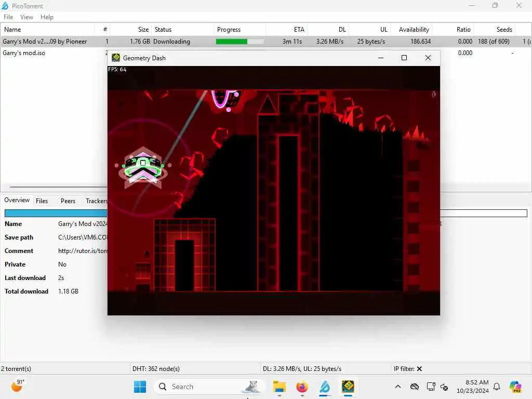Close the Geometry Dash window
Viewport: 532px width, 399px height.
(x=428, y=58)
